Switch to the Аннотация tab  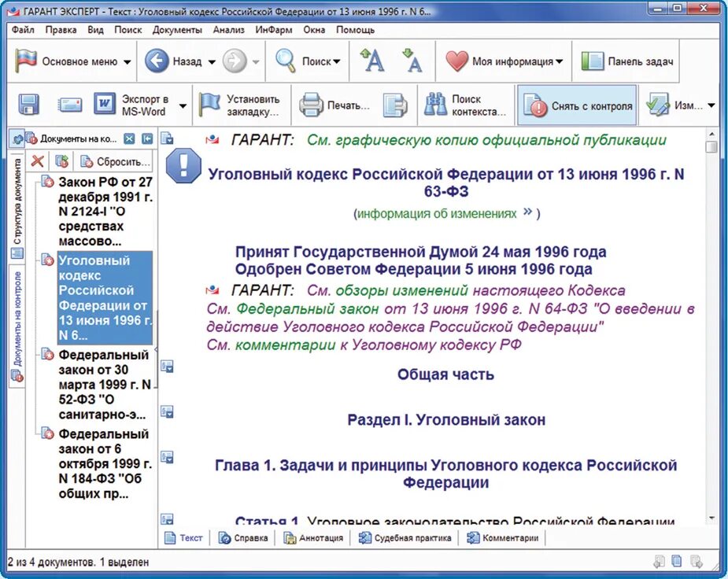tap(313, 538)
